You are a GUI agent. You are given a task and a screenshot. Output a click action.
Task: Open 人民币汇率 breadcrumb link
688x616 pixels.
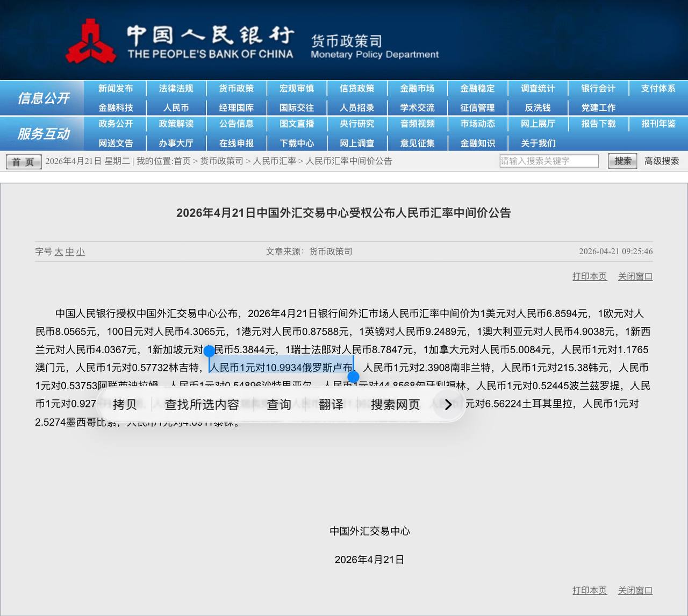(x=274, y=161)
